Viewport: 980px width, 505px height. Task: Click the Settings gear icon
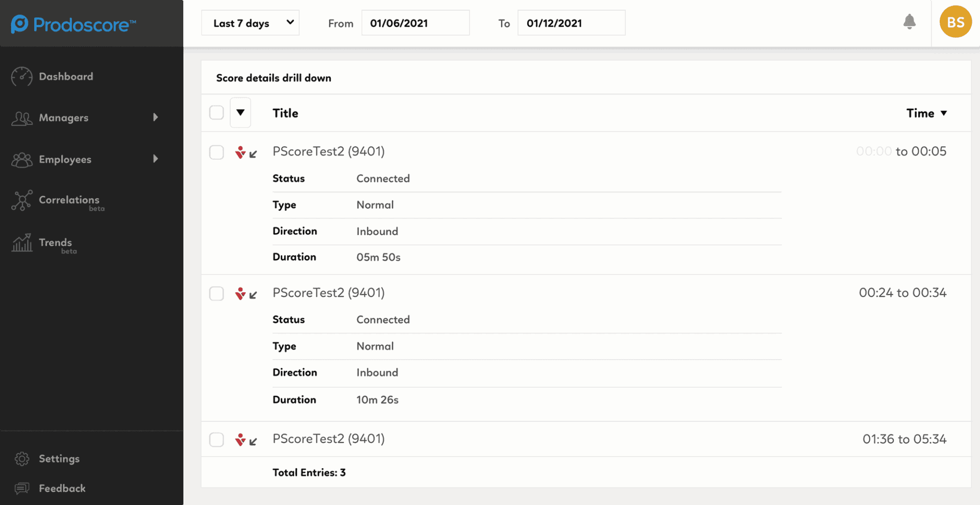tap(22, 459)
